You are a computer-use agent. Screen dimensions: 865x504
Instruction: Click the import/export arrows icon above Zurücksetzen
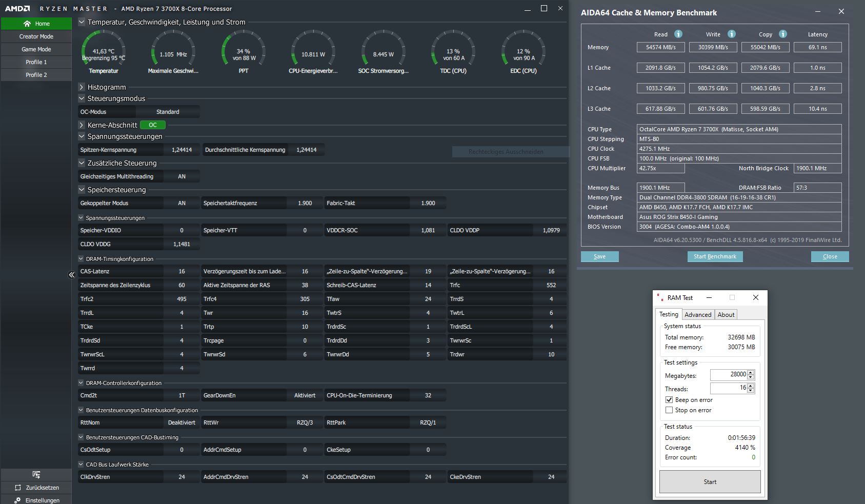tap(36, 475)
